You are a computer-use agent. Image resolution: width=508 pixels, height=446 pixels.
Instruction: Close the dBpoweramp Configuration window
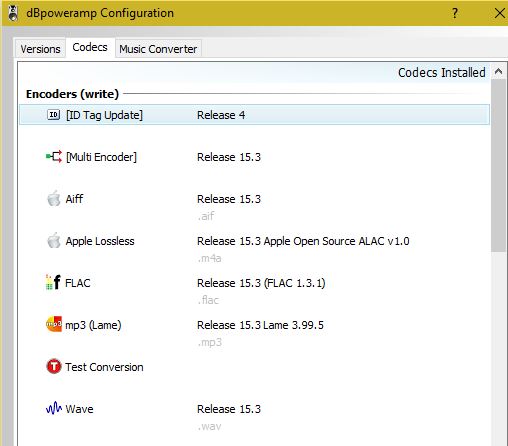[499, 13]
